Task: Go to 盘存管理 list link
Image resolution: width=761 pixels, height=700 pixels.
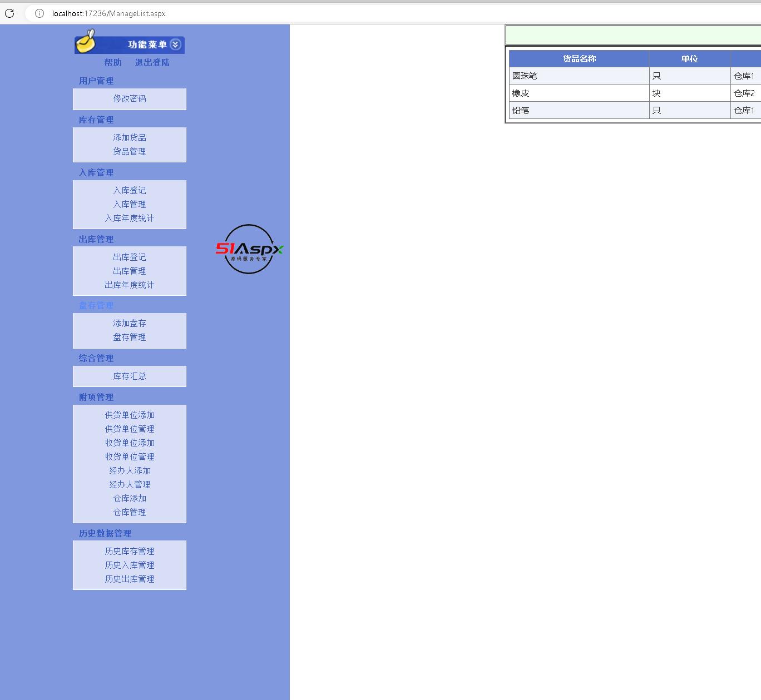Action: point(130,337)
